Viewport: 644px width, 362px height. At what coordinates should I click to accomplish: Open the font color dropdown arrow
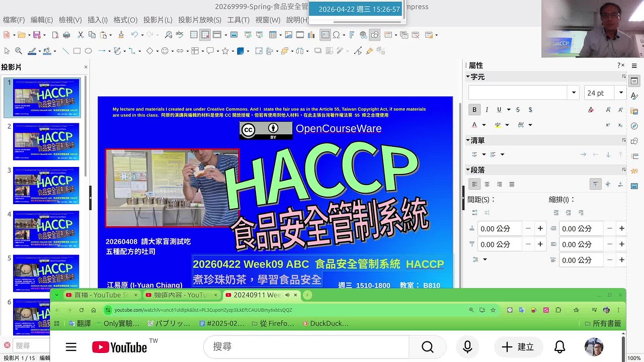tap(484, 125)
